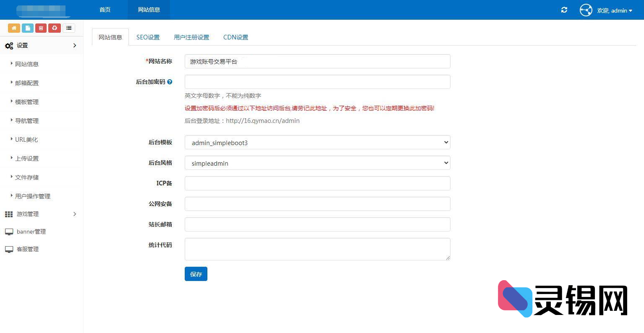644x333 pixels.
Task: Select 邮箱配置 in the sidebar
Action: (x=27, y=83)
